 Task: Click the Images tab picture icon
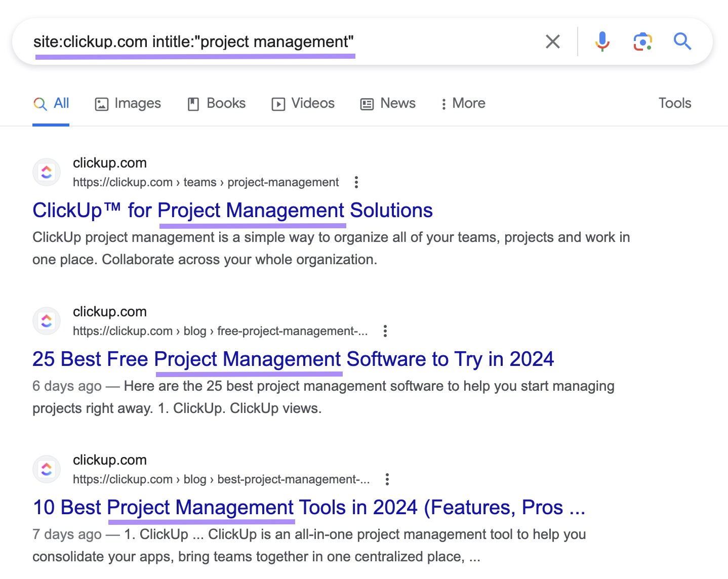point(102,103)
